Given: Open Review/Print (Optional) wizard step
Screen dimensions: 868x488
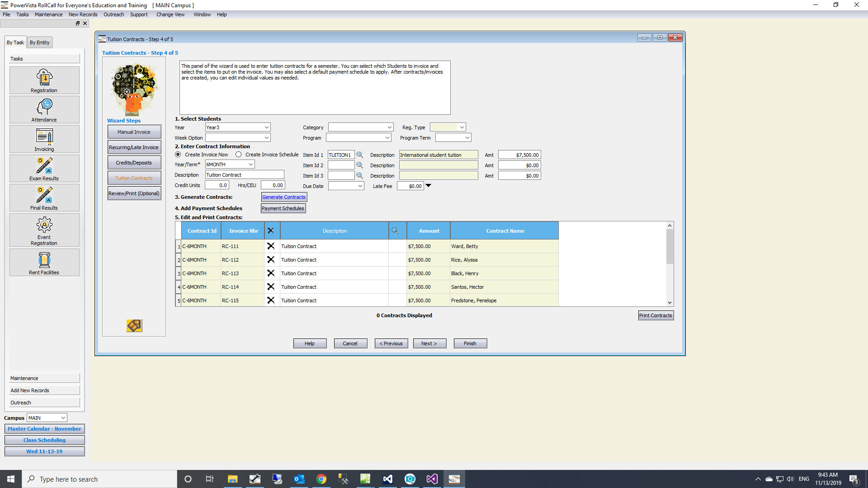Looking at the screenshot, I should (134, 193).
